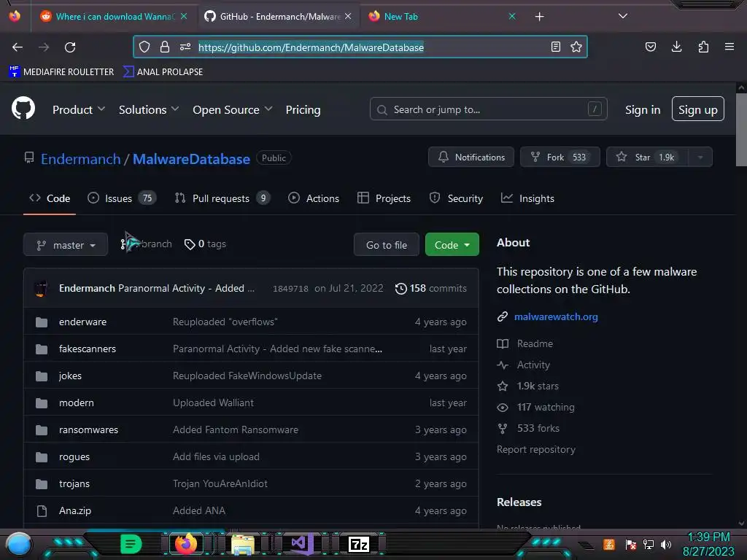Select the Code tab
This screenshot has height=560, width=747.
pos(50,198)
